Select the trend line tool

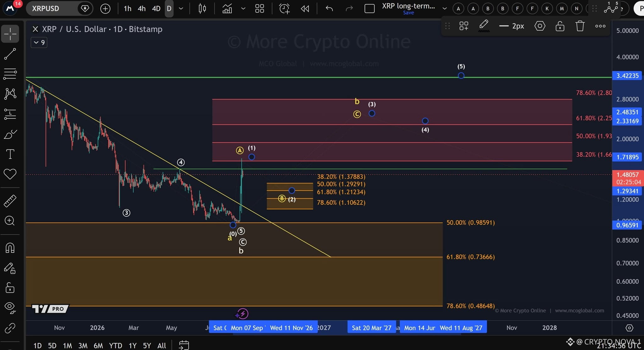click(x=10, y=54)
